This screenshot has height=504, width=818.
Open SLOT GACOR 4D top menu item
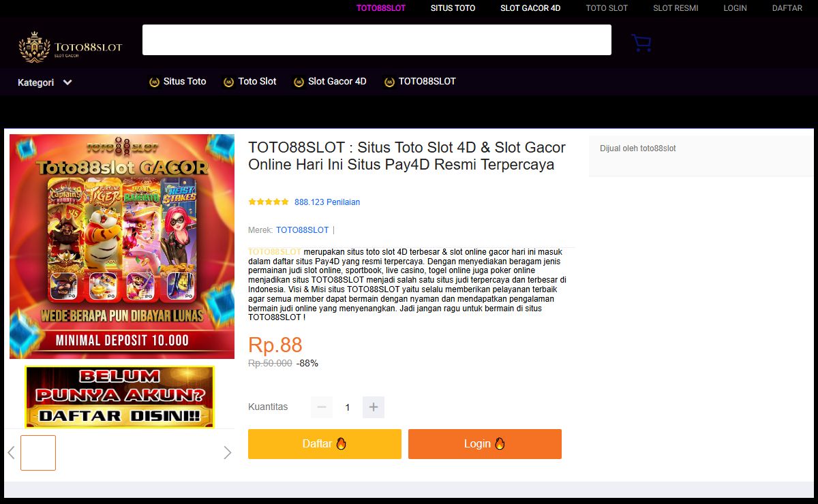[530, 8]
